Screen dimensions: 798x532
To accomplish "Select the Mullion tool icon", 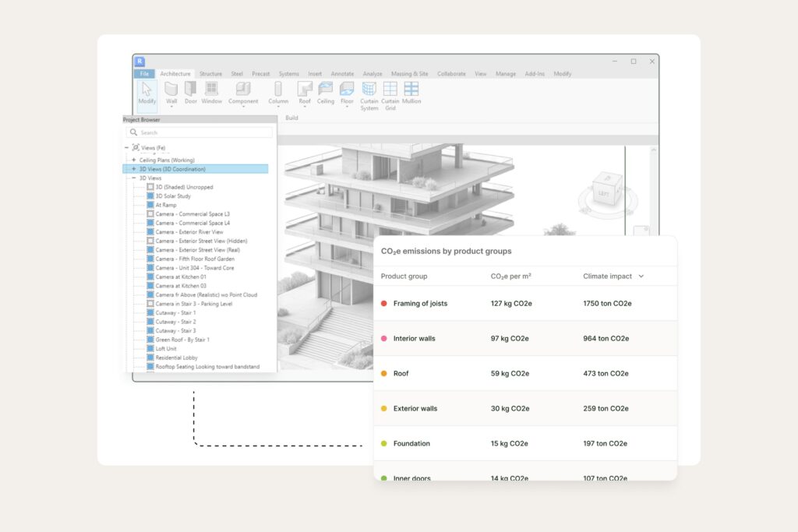I will tap(411, 90).
